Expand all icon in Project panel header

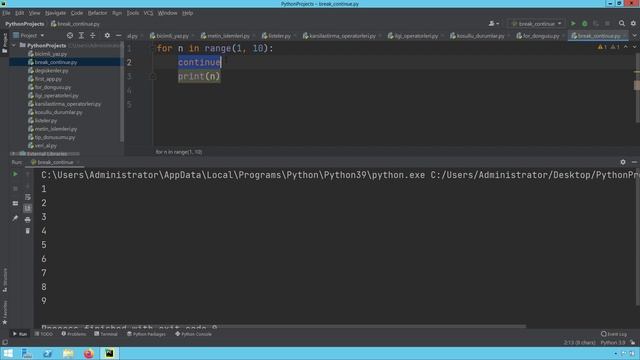click(x=81, y=36)
